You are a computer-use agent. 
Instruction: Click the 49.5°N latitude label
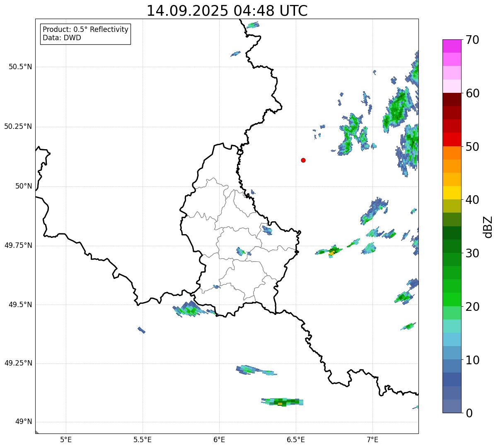[x=20, y=305]
